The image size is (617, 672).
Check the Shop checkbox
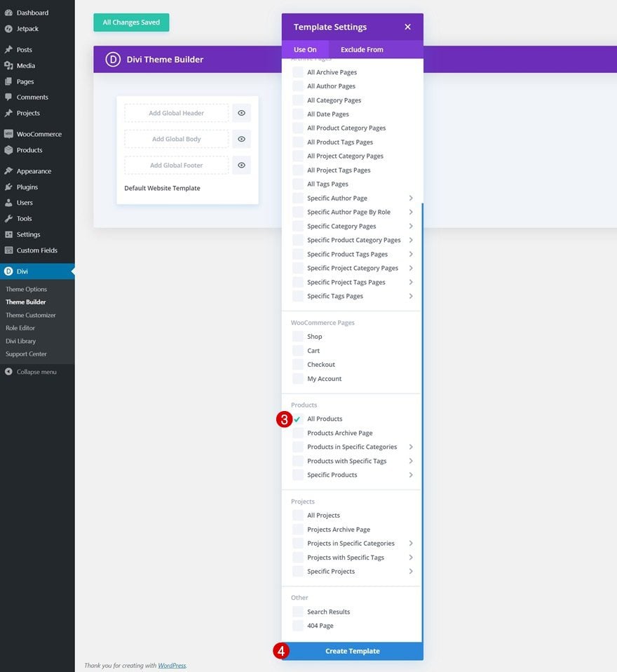point(298,337)
